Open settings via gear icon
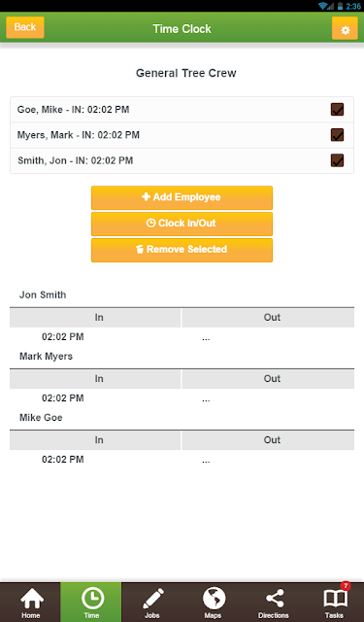This screenshot has height=622, width=364. (345, 28)
